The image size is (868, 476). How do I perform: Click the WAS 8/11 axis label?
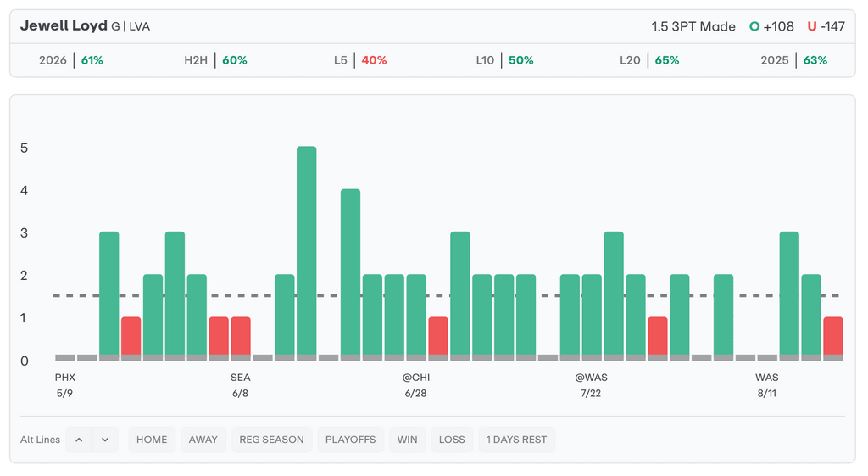pos(766,385)
